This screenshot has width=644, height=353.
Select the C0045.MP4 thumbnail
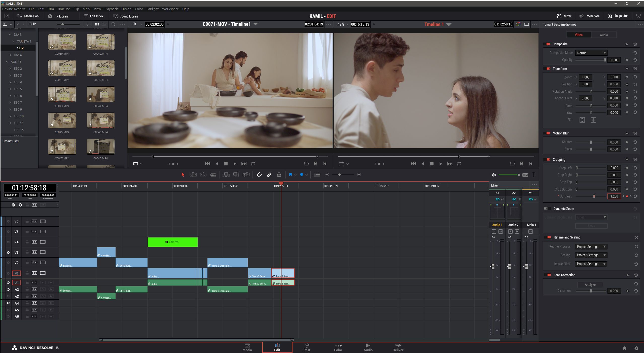click(62, 120)
